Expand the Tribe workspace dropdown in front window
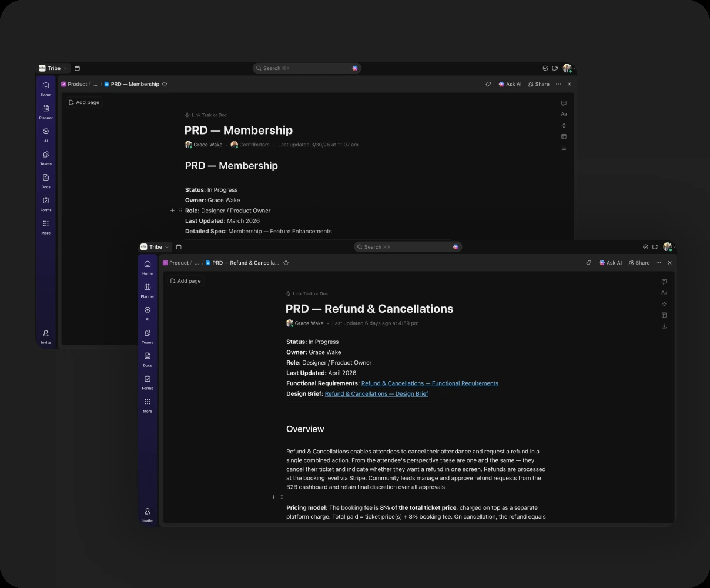Image resolution: width=710 pixels, height=588 pixels. coord(156,247)
